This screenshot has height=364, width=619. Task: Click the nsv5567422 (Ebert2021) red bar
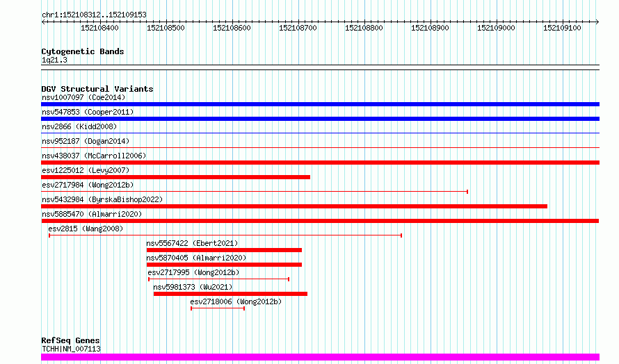point(224,250)
